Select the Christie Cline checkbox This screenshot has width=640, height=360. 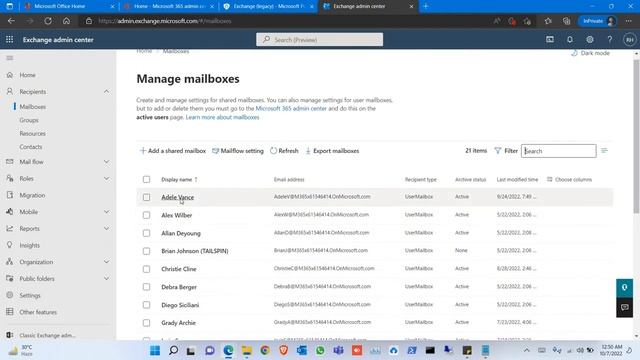point(147,269)
